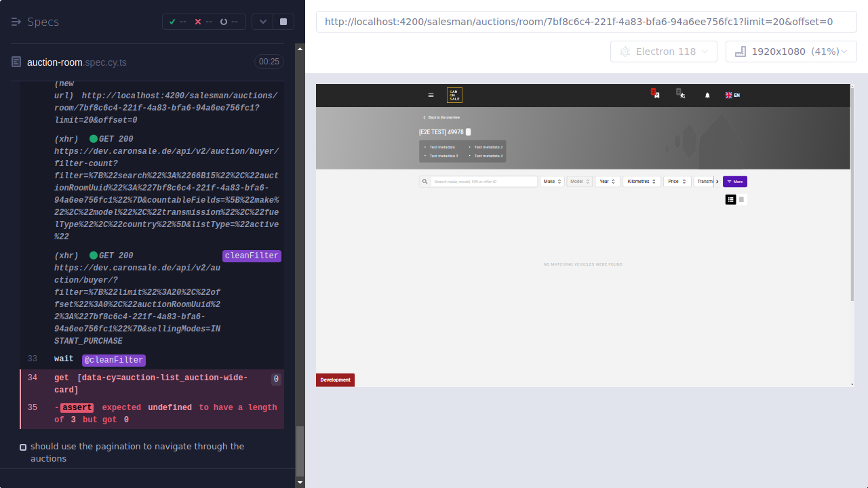Expand the Price filter dropdown
The width and height of the screenshot is (868, 488).
[x=676, y=181]
